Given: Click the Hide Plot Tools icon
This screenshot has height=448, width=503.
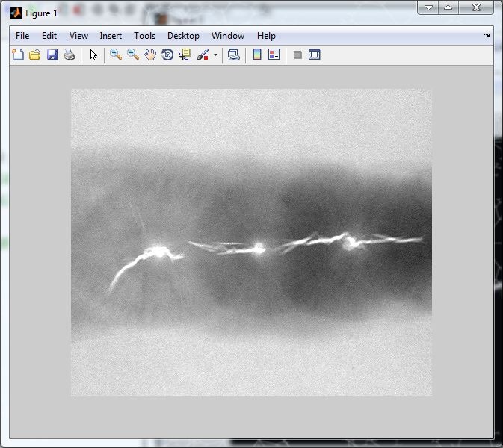Looking at the screenshot, I should 297,55.
